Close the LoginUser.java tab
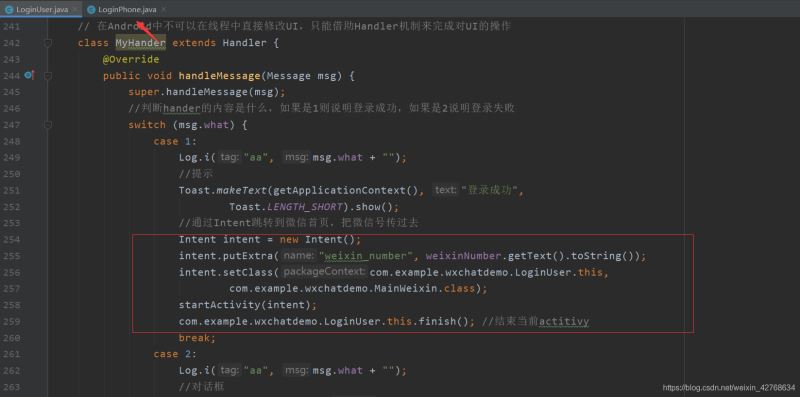The height and width of the screenshot is (397, 800). [x=75, y=9]
